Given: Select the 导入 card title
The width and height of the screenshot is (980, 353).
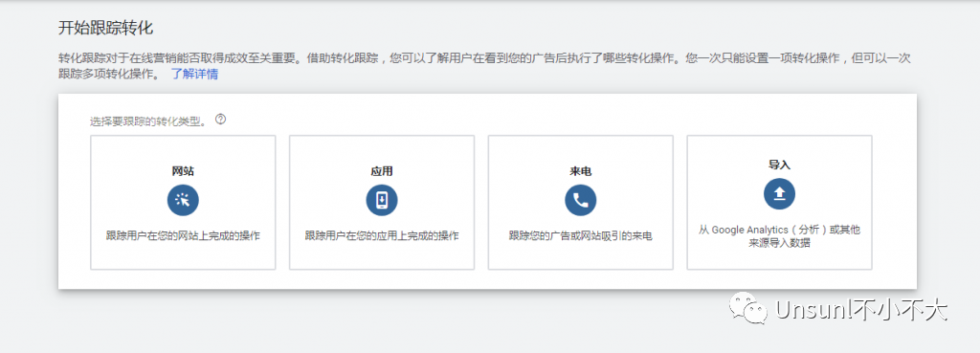Looking at the screenshot, I should (x=779, y=165).
